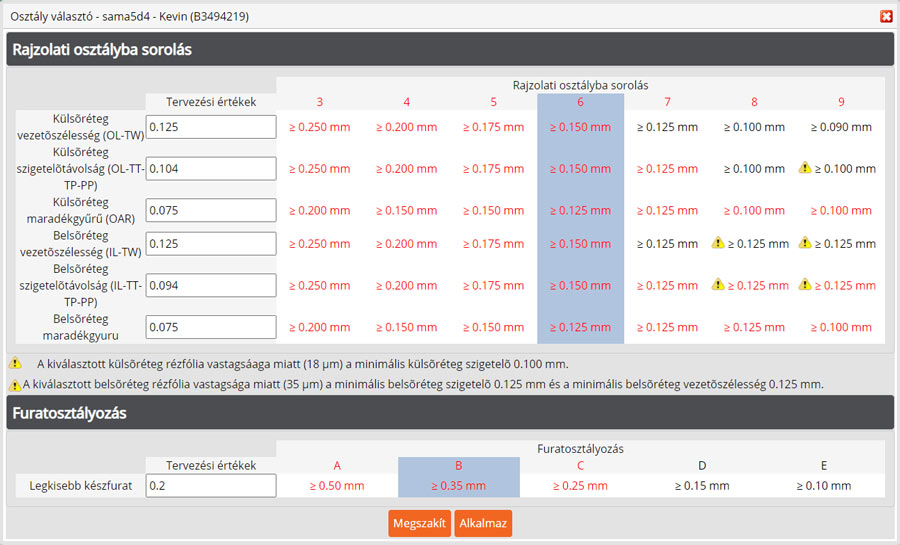Screen dimensions: 900x545
Task: Click warning icon in IL-TW row, class 8
Action: point(717,243)
